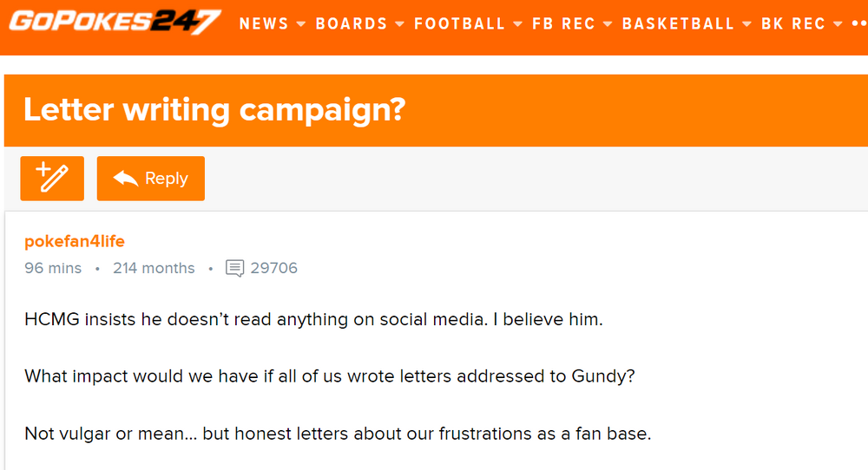This screenshot has width=868, height=470.
Task: Click the FB REC navigation label
Action: tap(563, 24)
